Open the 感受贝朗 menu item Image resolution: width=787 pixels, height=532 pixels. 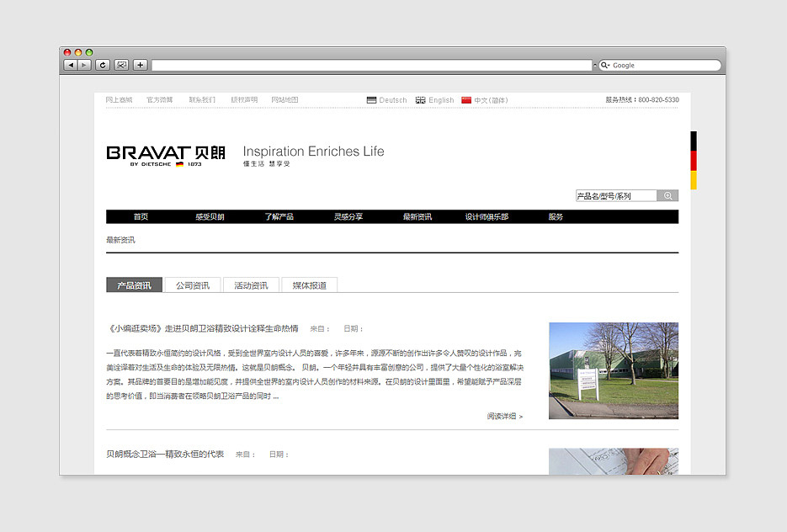tap(210, 217)
